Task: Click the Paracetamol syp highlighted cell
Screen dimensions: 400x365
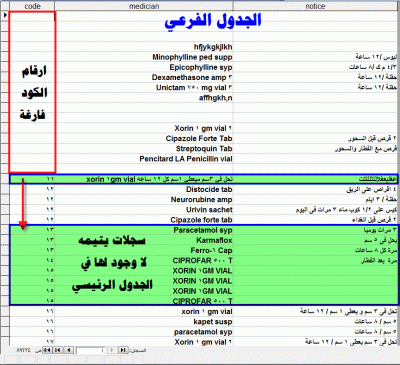Action: 144,230
